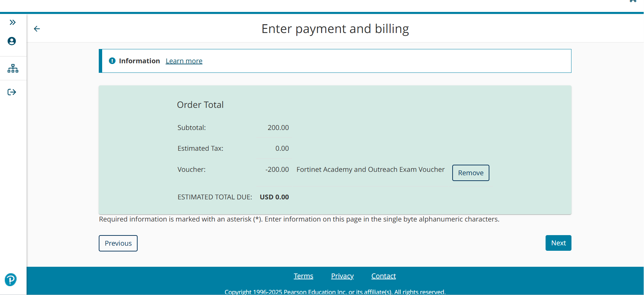Click the sign out icon
644x295 pixels.
coord(12,92)
